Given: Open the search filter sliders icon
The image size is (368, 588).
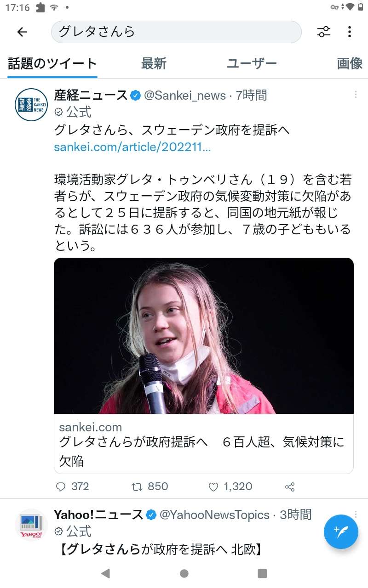Looking at the screenshot, I should (324, 32).
